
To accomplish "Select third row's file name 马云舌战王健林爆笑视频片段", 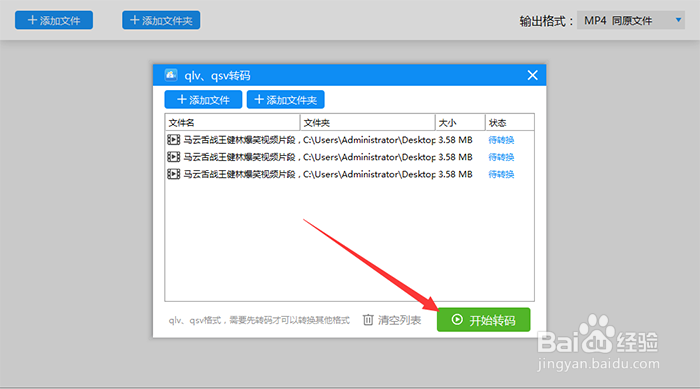I will click(240, 174).
